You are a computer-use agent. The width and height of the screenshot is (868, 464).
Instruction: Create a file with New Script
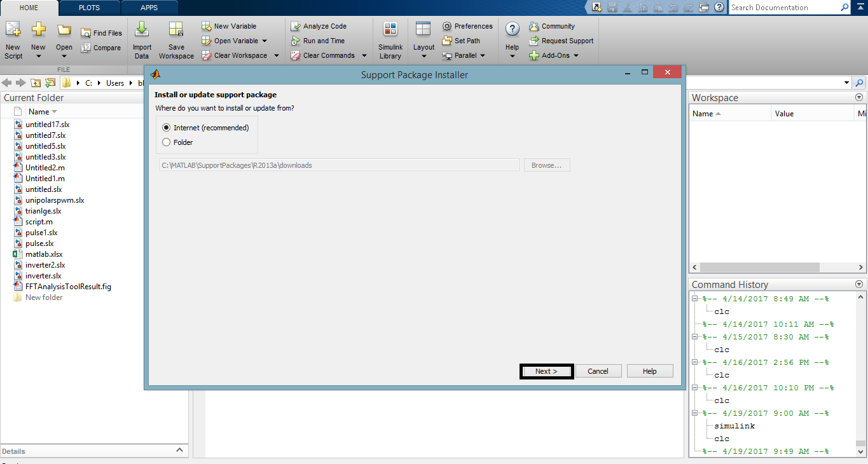pos(13,39)
